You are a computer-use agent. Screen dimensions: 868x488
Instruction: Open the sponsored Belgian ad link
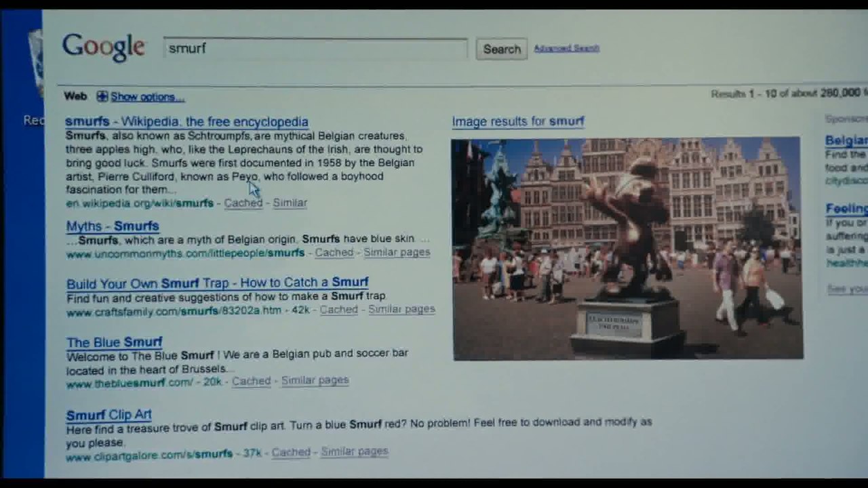pos(846,141)
